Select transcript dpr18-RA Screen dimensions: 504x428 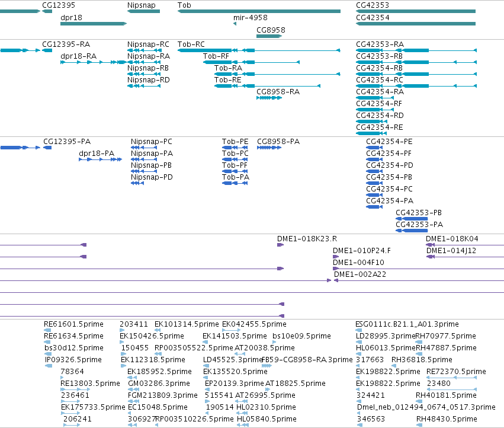point(78,56)
